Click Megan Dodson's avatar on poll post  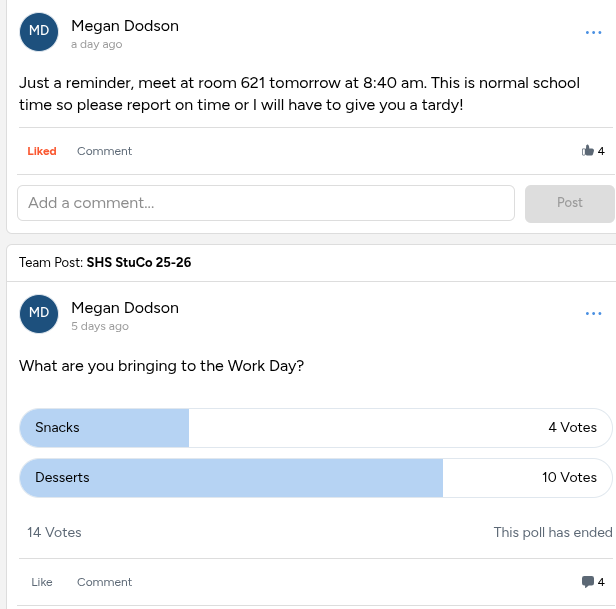39,313
